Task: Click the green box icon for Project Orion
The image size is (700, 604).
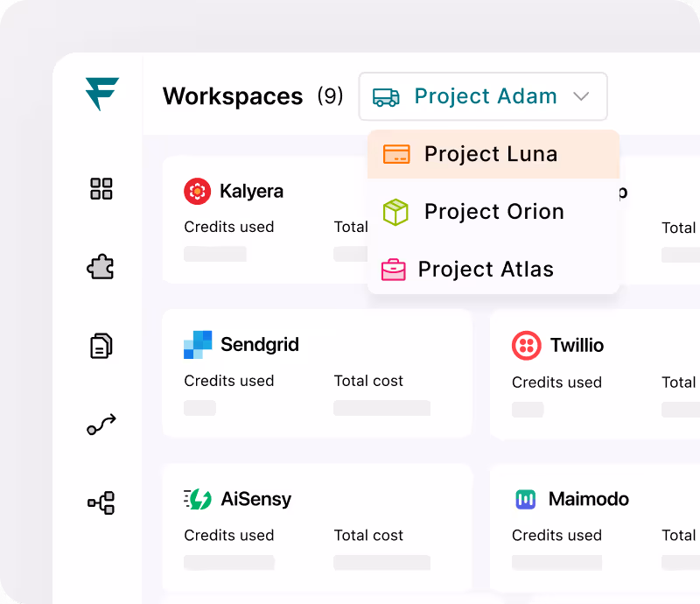Action: (395, 212)
